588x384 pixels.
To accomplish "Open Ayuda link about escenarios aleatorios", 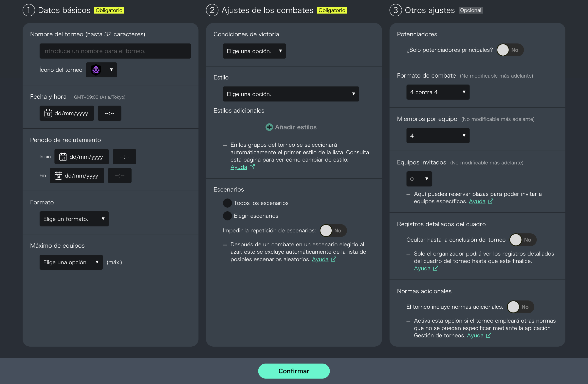I will 320,259.
